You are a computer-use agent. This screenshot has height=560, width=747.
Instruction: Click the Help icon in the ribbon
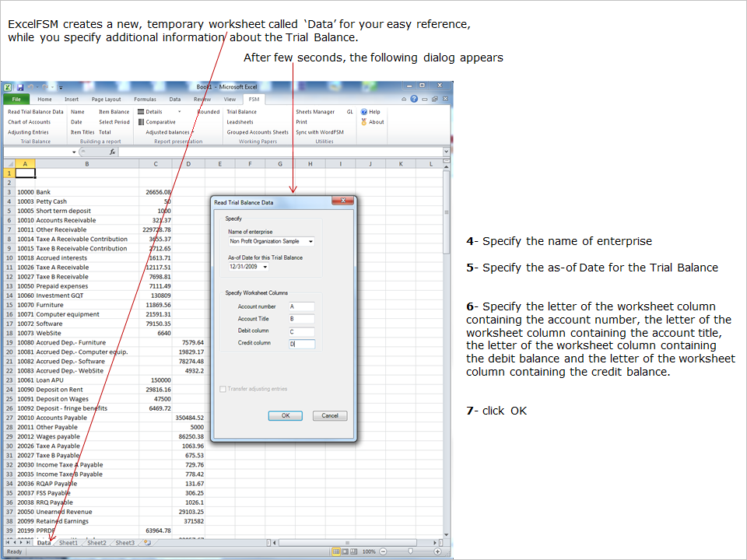[364, 112]
